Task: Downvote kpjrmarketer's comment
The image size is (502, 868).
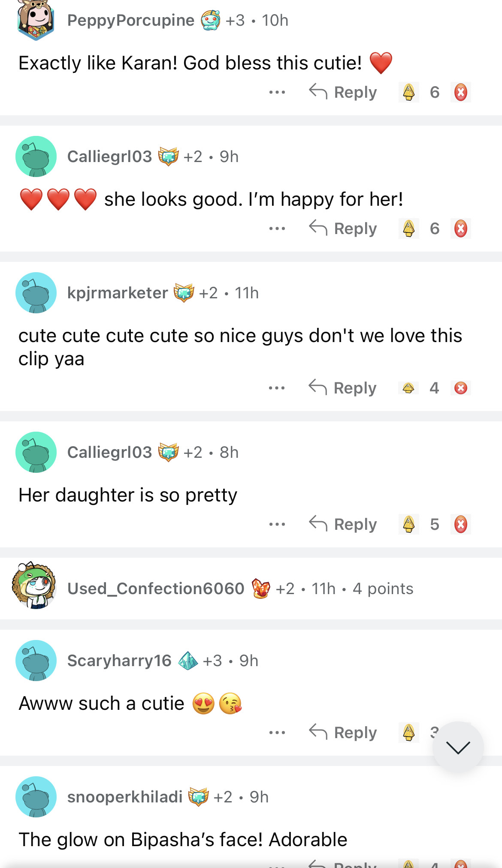Action: [x=461, y=388]
